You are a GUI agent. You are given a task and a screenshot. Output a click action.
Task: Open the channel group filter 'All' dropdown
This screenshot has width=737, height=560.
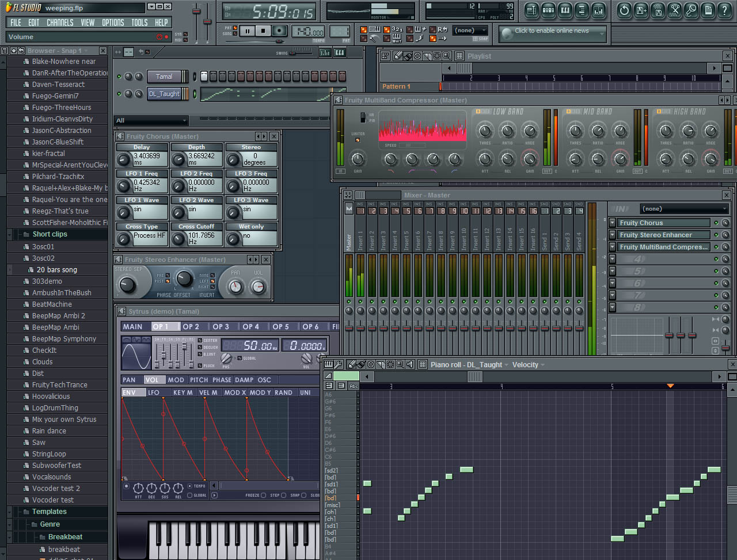pyautogui.click(x=152, y=120)
